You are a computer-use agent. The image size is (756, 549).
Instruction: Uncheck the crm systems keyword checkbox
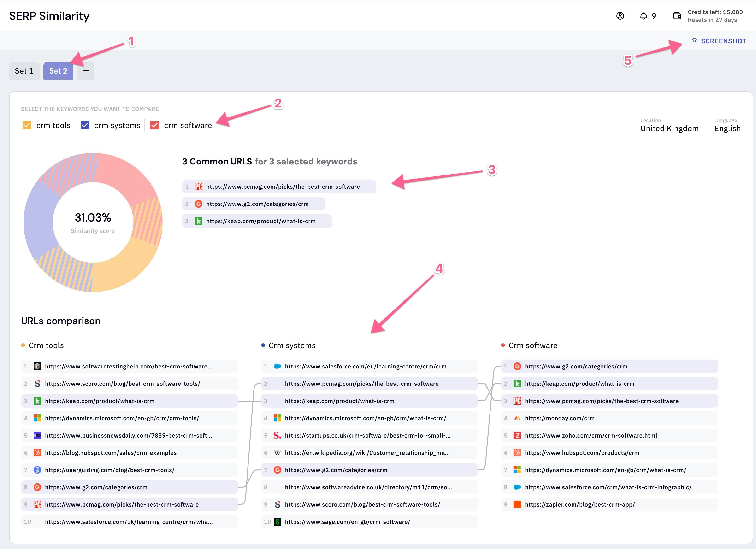pos(85,125)
